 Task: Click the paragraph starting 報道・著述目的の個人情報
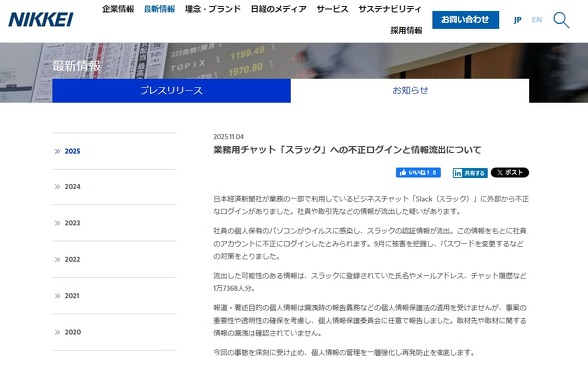[x=370, y=320]
